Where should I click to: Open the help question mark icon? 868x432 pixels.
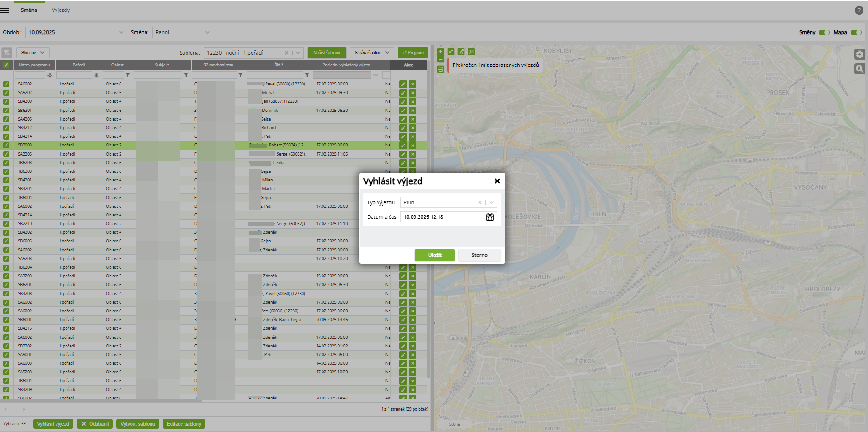tap(859, 10)
